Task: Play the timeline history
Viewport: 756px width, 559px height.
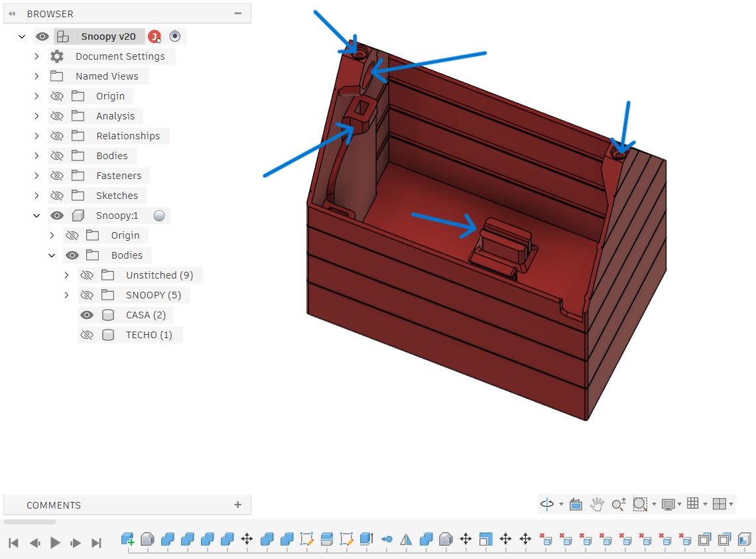Action: 56,543
